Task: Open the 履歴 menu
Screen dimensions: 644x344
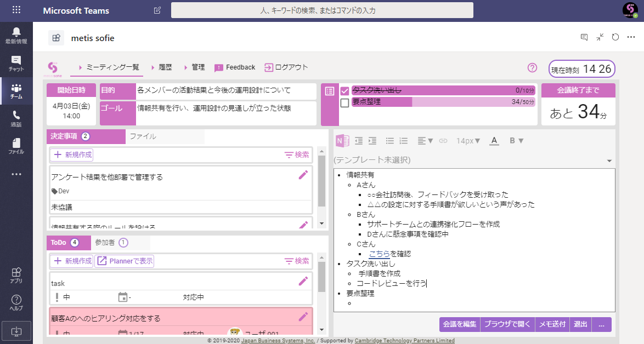Action: click(161, 67)
